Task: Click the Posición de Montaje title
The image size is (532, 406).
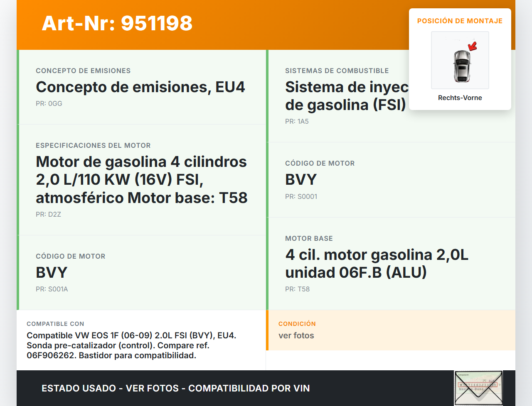Action: pyautogui.click(x=460, y=21)
